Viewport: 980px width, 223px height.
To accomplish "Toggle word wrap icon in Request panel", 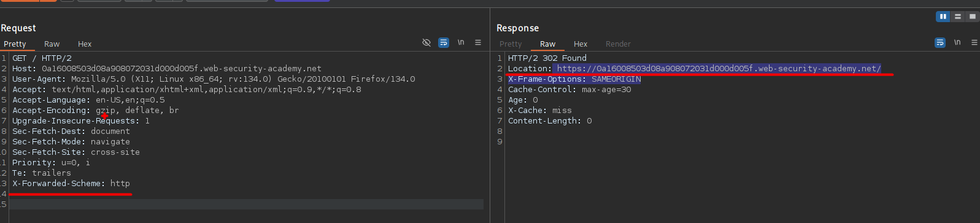I will pyautogui.click(x=444, y=42).
